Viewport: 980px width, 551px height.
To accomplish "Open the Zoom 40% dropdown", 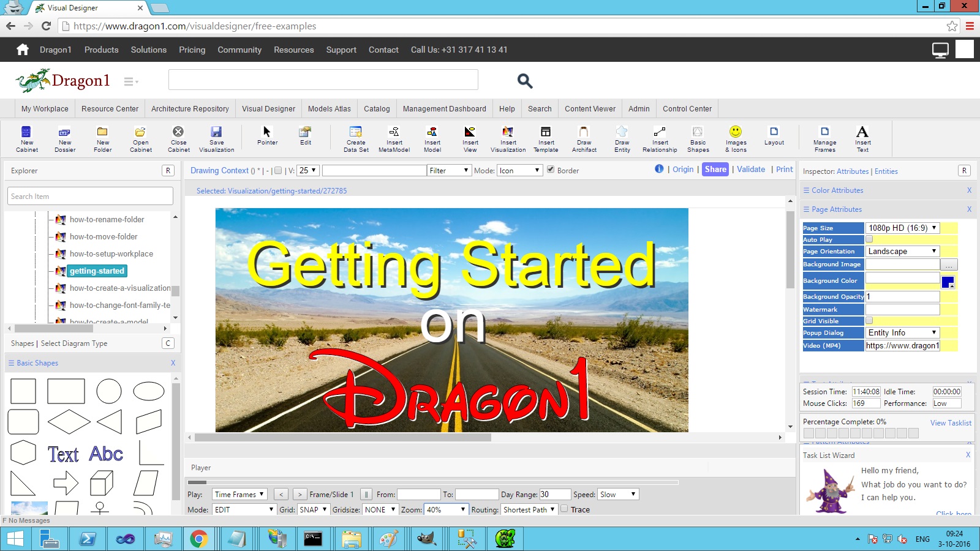I will 447,509.
